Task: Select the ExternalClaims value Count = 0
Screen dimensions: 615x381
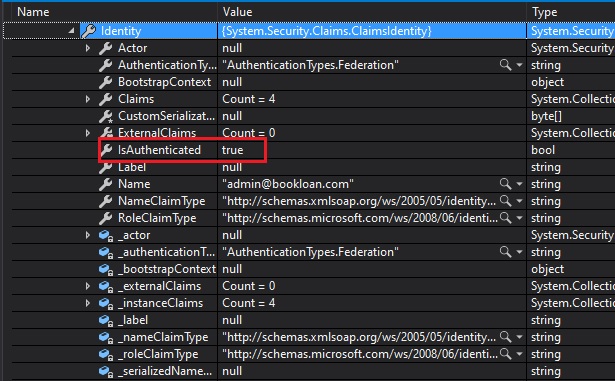Action: 249,133
